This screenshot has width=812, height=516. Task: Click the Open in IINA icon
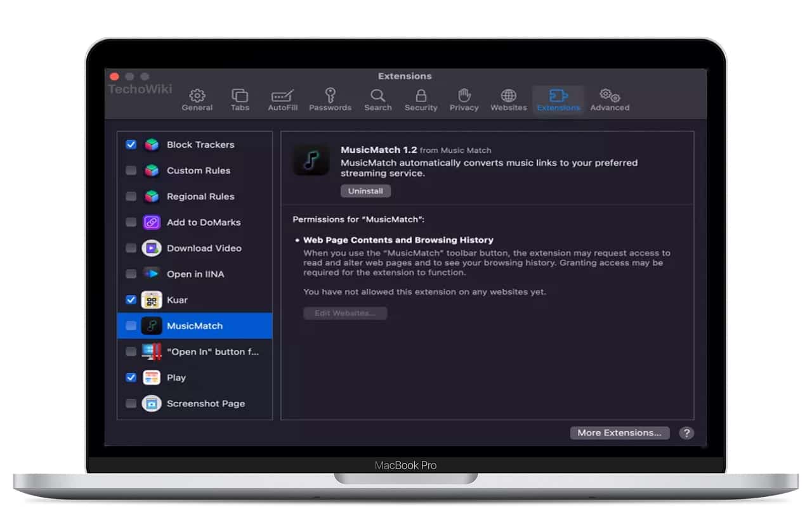click(152, 274)
